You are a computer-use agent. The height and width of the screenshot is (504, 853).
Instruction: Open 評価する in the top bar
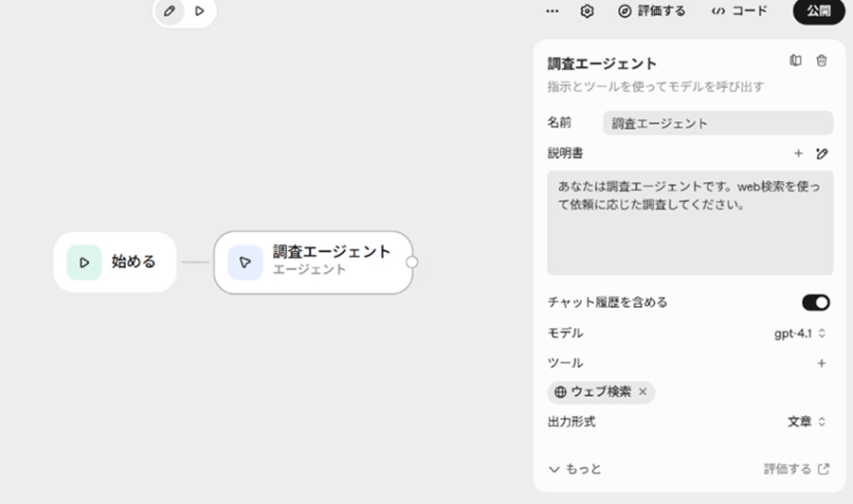(x=651, y=11)
